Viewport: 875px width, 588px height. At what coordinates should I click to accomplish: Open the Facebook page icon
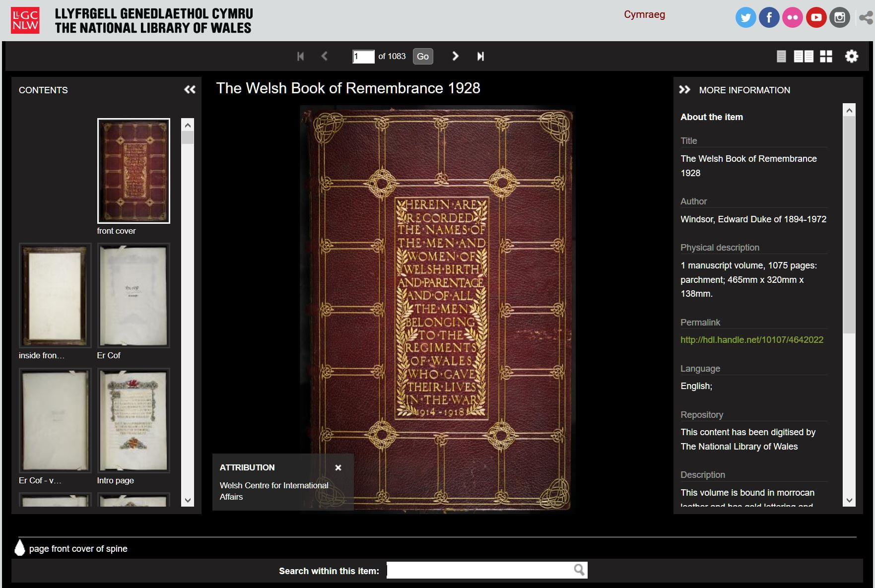(769, 18)
